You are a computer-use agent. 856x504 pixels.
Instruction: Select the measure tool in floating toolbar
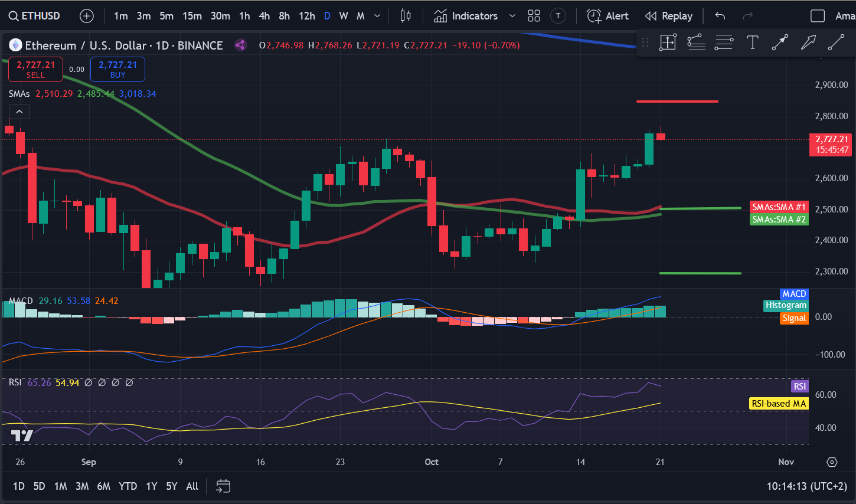(x=668, y=42)
